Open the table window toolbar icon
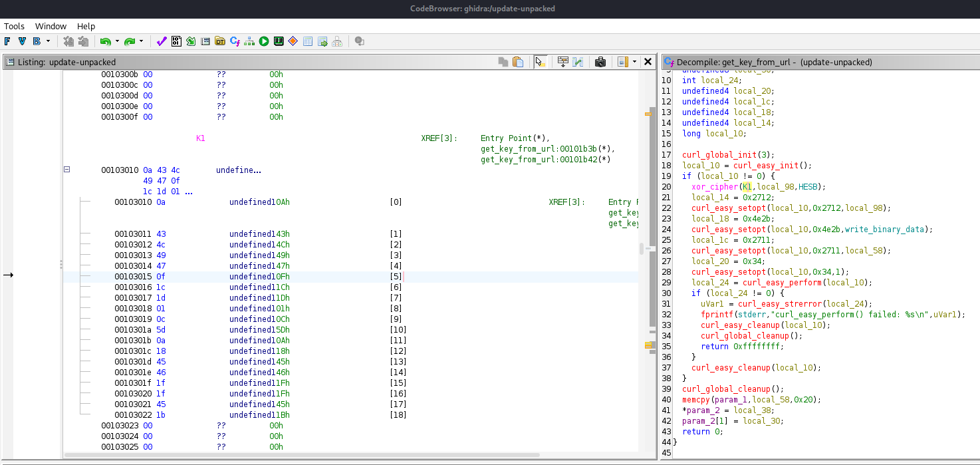The height and width of the screenshot is (465, 980). [x=308, y=41]
